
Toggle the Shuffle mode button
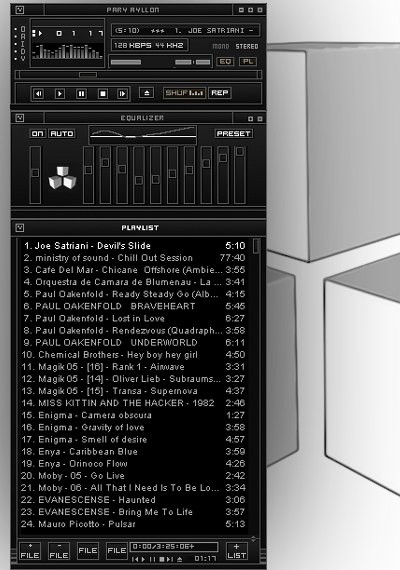[x=184, y=93]
